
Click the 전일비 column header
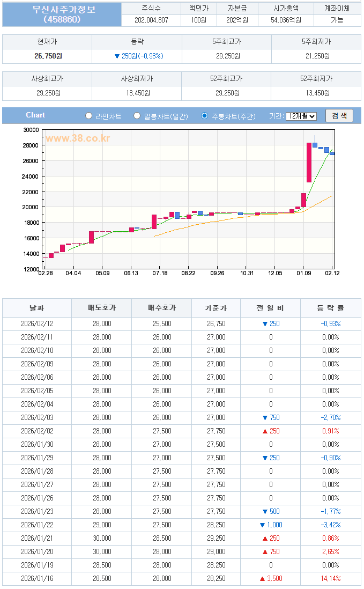[x=271, y=308]
